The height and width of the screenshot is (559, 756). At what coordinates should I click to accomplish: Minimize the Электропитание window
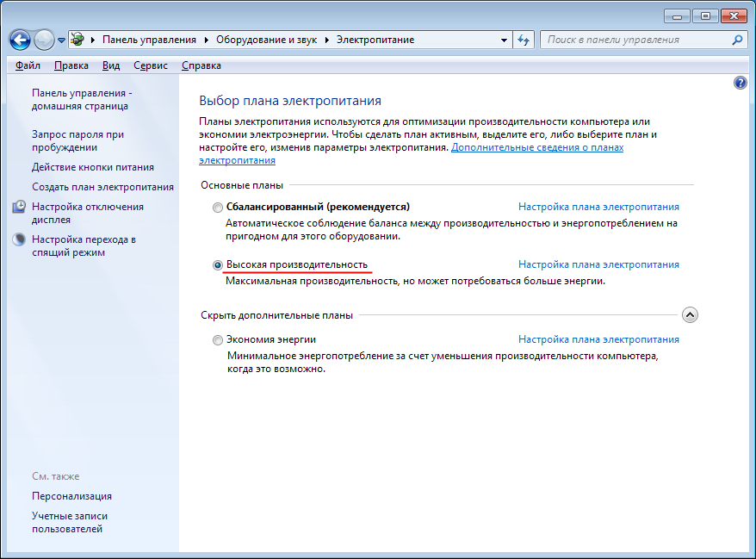click(677, 16)
